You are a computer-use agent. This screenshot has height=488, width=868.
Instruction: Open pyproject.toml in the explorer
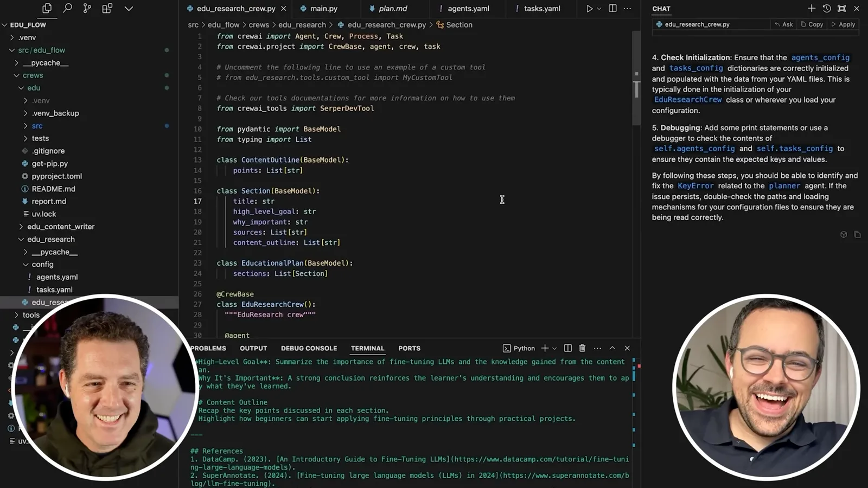pos(56,176)
